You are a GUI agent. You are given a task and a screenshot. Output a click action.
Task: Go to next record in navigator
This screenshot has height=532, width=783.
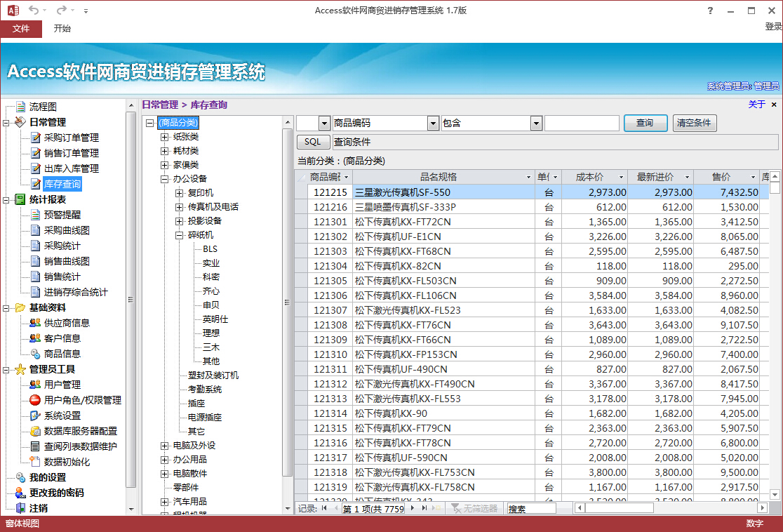click(413, 508)
